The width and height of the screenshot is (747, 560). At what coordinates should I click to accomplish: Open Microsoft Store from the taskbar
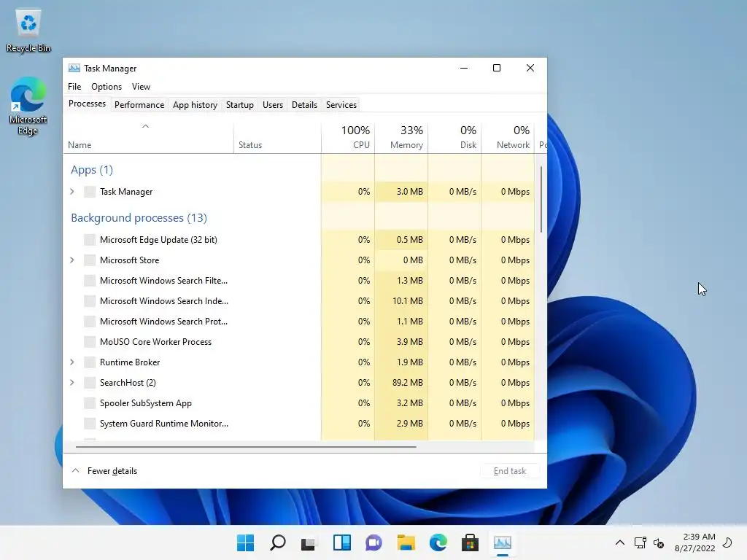pos(470,542)
